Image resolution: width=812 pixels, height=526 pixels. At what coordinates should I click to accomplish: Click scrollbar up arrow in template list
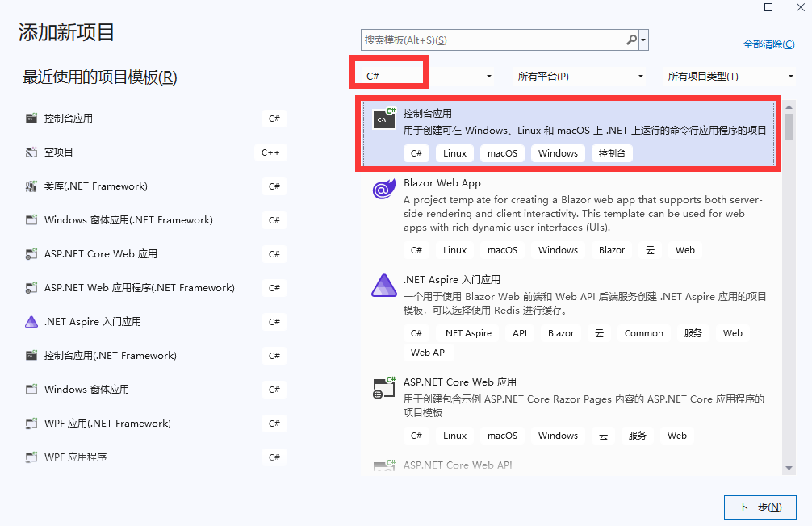point(789,106)
